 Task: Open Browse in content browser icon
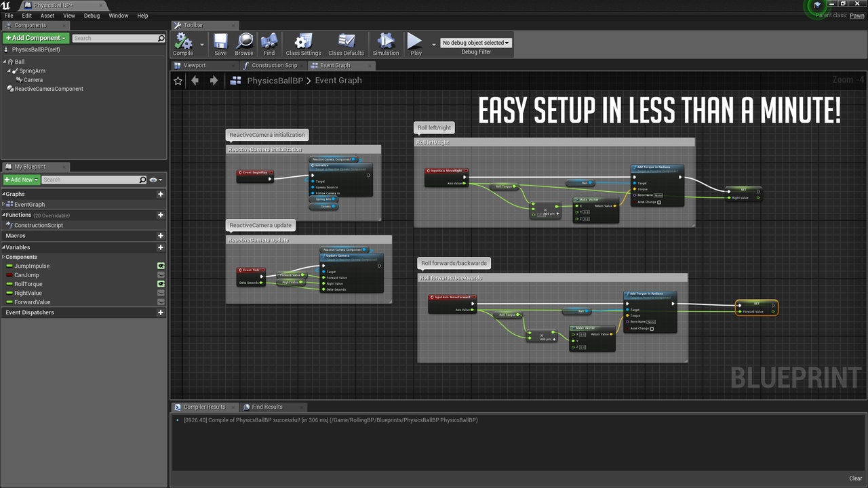pyautogui.click(x=244, y=42)
